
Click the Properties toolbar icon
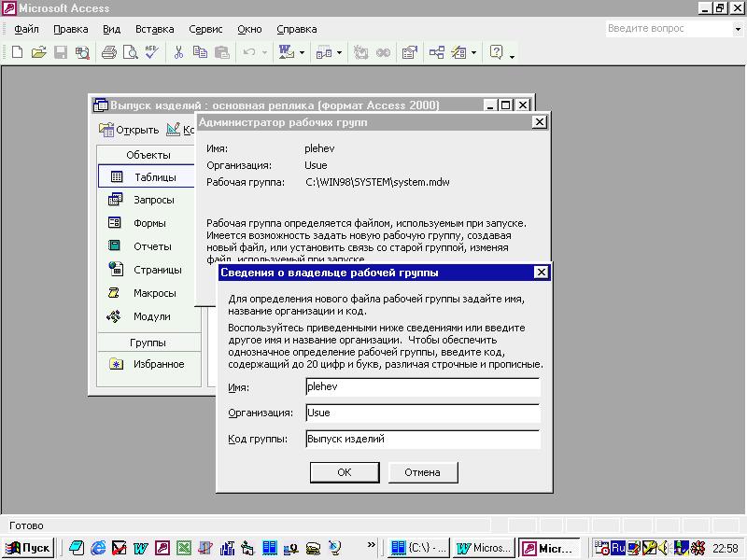pos(410,52)
